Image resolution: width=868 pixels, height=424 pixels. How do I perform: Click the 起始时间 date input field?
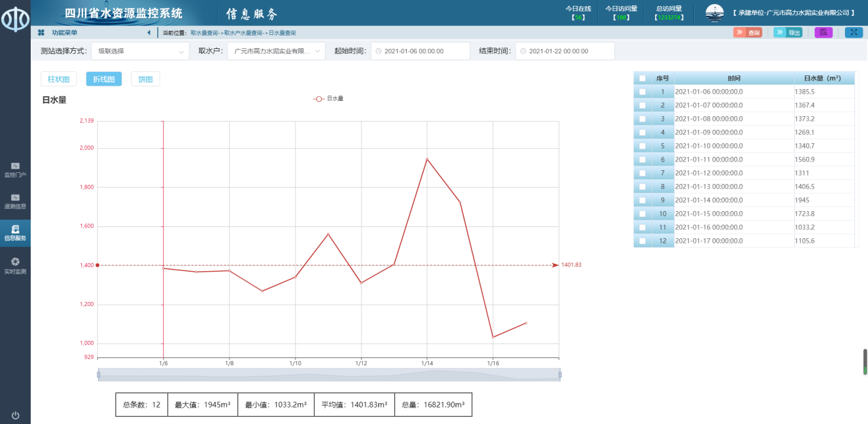[420, 51]
